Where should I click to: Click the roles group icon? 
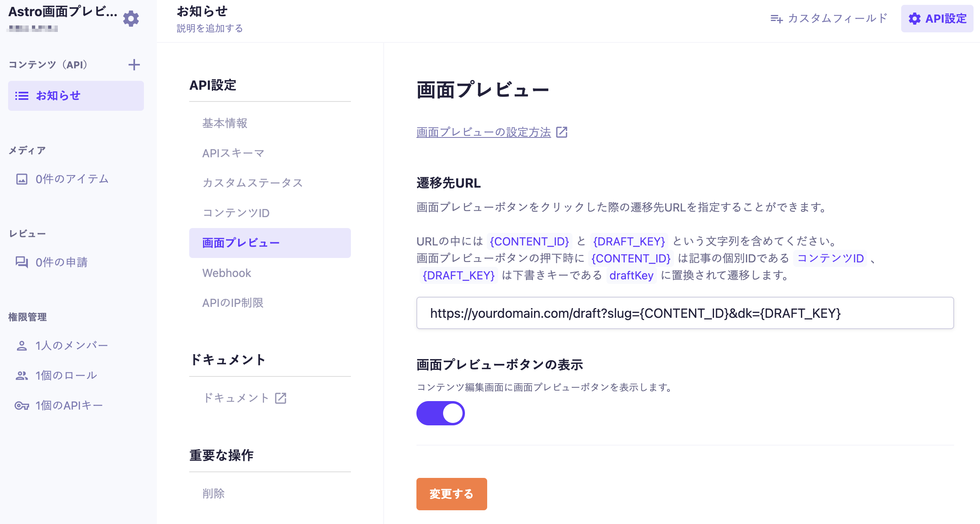point(22,376)
